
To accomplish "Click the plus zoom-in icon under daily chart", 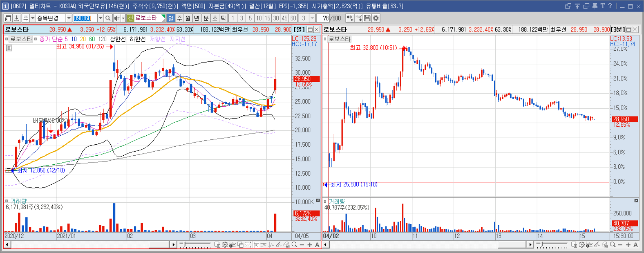I will pyautogui.click(x=310, y=245).
